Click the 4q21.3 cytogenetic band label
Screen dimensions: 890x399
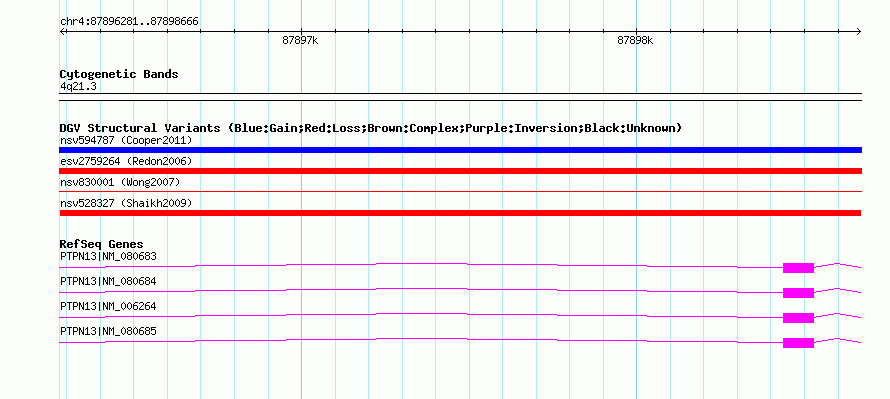(x=78, y=86)
